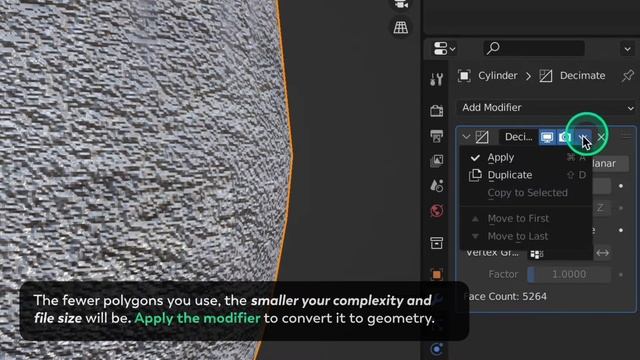
Task: Open the Decimate modifier extras dropdown arrow
Action: (x=584, y=137)
